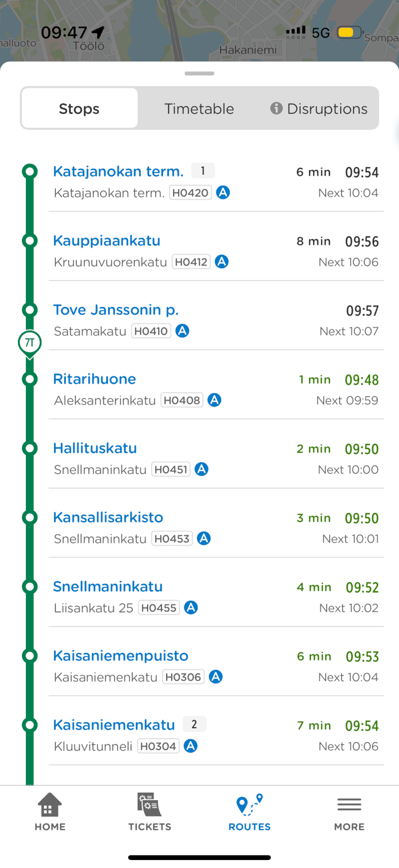
Task: Tap the Katajanokan term. stop circle marker
Action: pos(30,172)
